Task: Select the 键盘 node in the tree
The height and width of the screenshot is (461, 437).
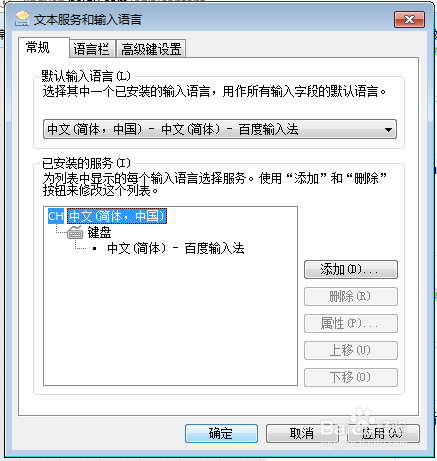Action: point(99,232)
